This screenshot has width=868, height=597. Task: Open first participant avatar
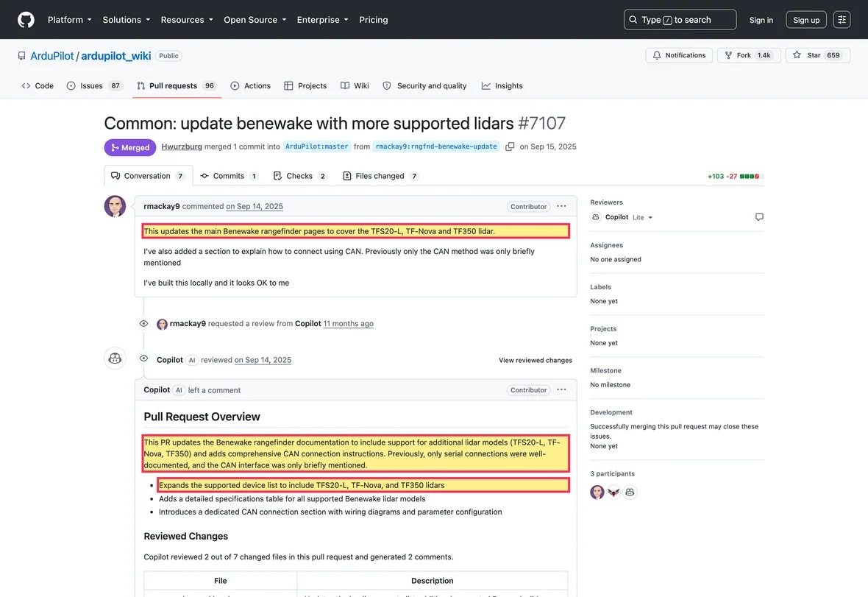pyautogui.click(x=597, y=492)
